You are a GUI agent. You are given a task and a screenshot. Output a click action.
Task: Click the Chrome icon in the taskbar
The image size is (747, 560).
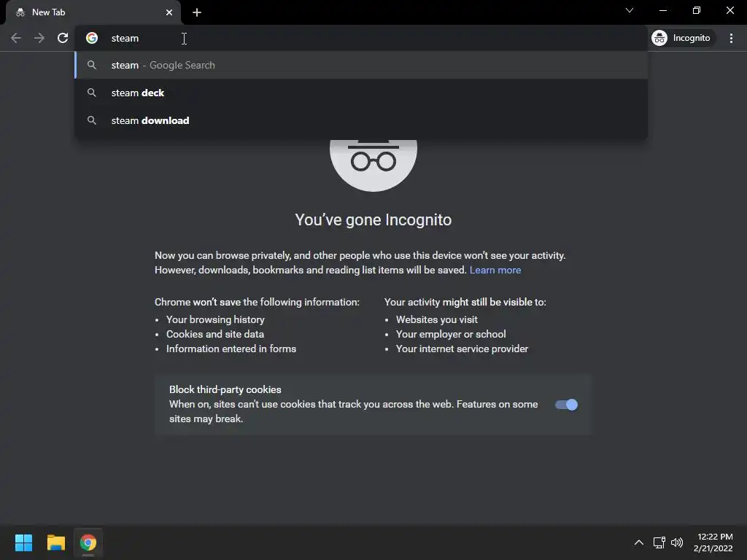(88, 542)
